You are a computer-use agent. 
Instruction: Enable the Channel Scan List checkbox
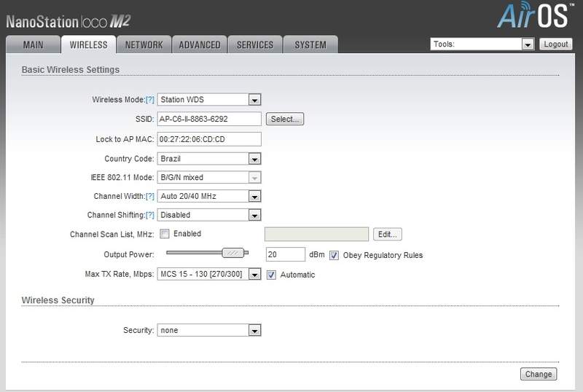165,234
